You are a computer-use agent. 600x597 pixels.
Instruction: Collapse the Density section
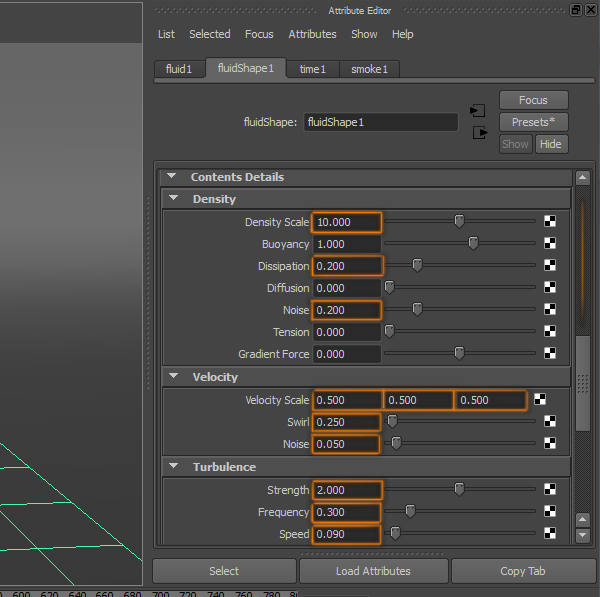(x=173, y=199)
